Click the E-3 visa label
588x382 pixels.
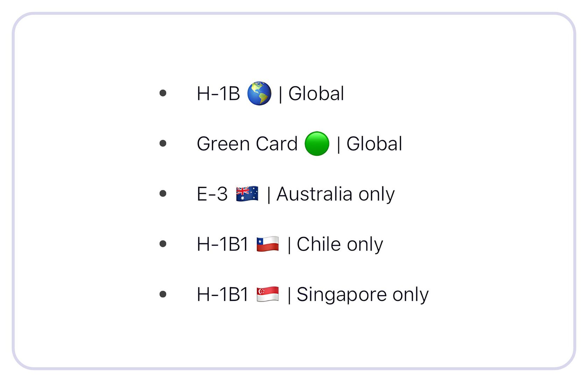tap(212, 194)
